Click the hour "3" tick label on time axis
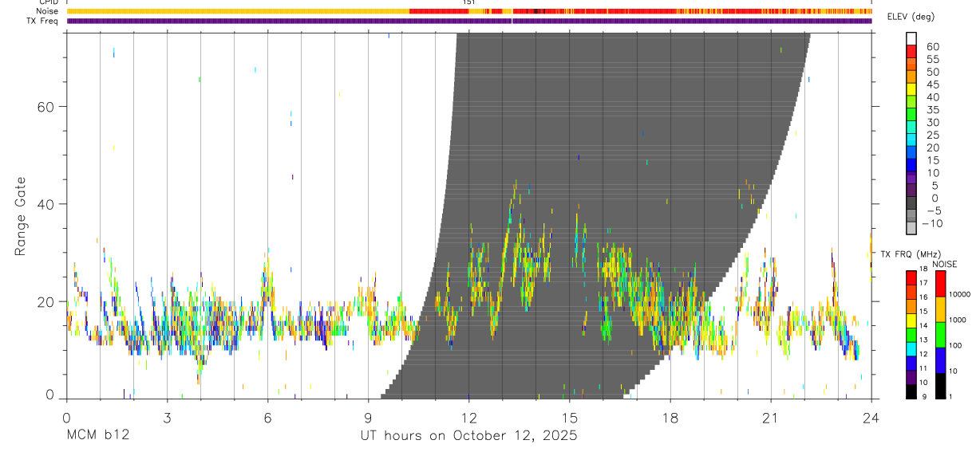This screenshot has height=452, width=980. click(x=167, y=418)
